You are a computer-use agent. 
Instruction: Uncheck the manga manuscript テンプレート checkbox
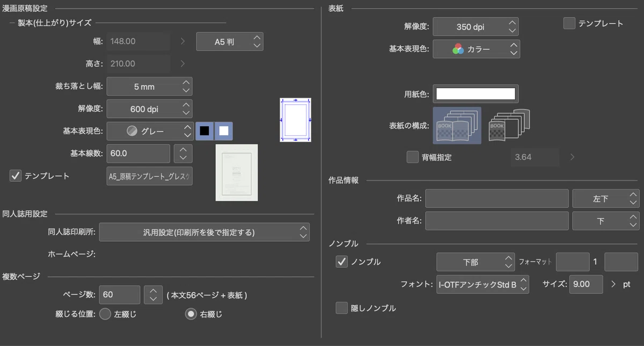coord(16,176)
